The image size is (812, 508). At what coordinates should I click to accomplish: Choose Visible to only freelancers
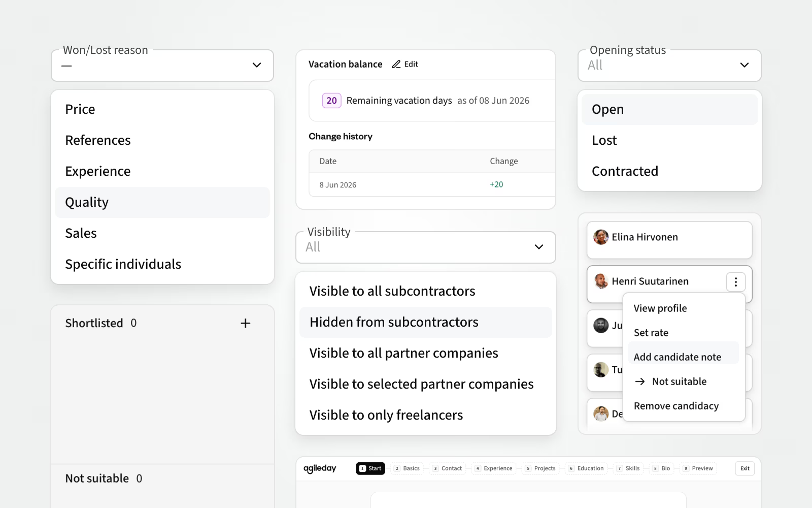tap(425, 415)
